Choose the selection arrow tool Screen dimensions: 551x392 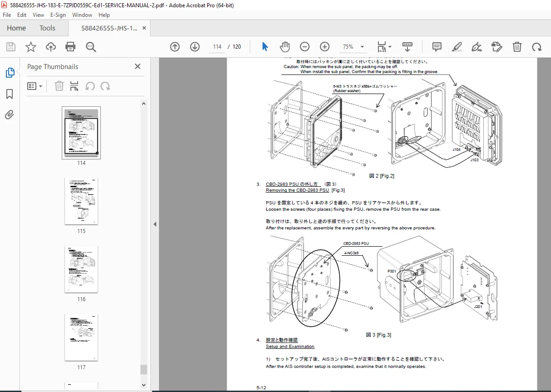(265, 47)
